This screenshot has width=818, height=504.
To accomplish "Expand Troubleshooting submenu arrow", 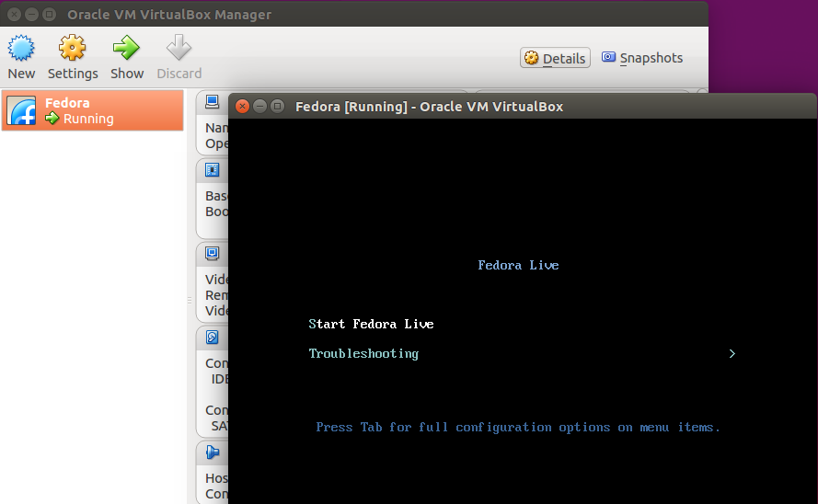I will [732, 354].
